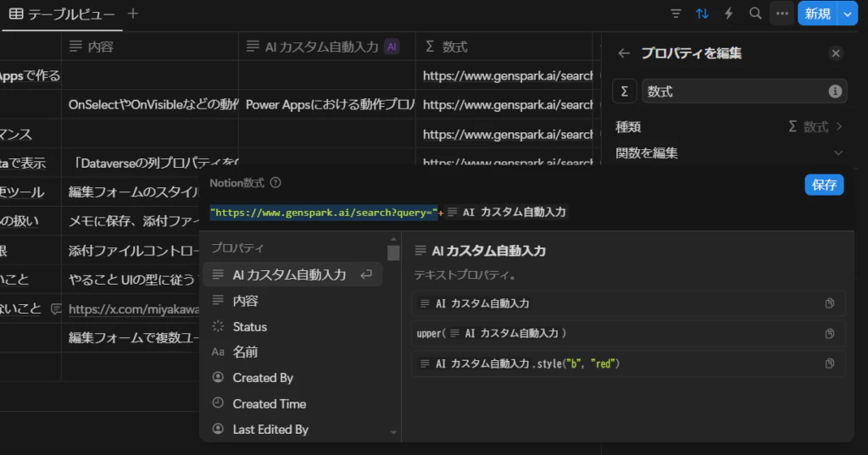
Task: Open the three-dot view options menu
Action: pyautogui.click(x=782, y=14)
